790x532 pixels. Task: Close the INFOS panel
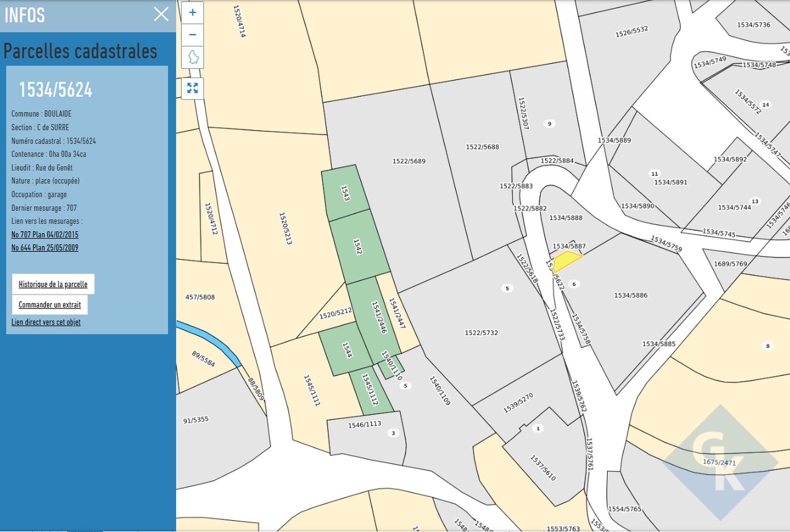click(161, 14)
